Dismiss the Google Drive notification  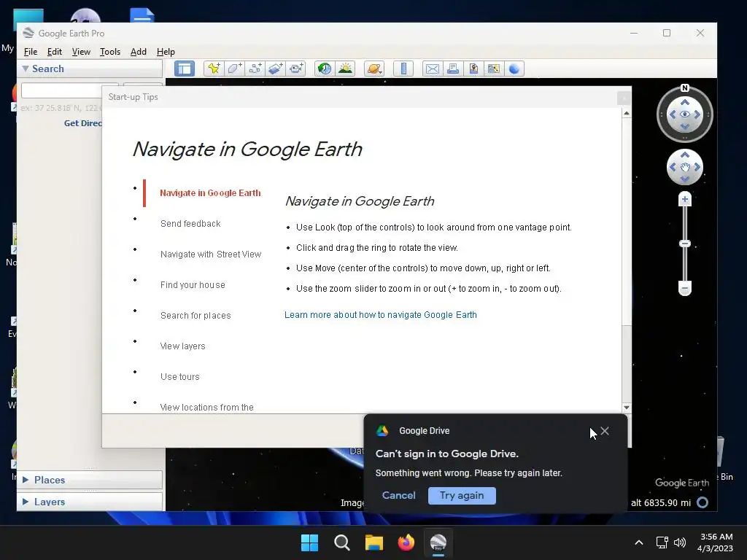[x=605, y=431]
